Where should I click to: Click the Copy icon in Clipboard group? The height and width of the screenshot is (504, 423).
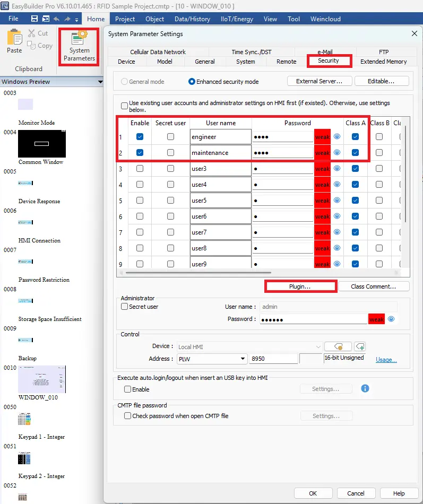click(x=31, y=45)
